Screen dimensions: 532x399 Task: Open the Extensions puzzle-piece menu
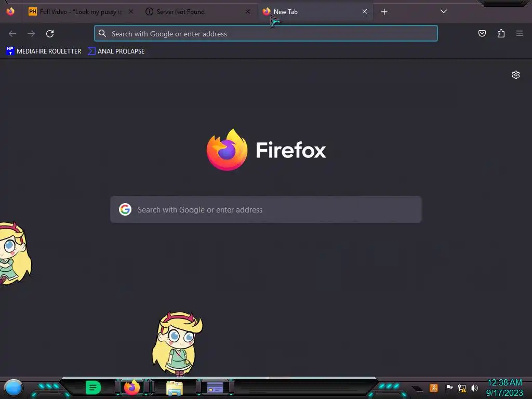click(501, 33)
